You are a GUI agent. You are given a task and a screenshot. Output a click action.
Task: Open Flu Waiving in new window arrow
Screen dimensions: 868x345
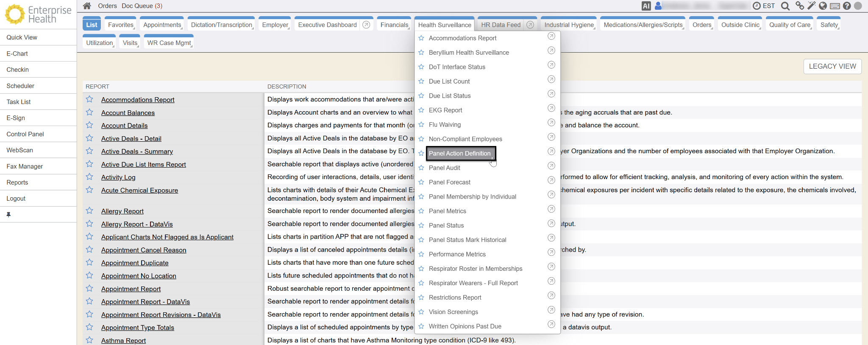click(x=551, y=123)
